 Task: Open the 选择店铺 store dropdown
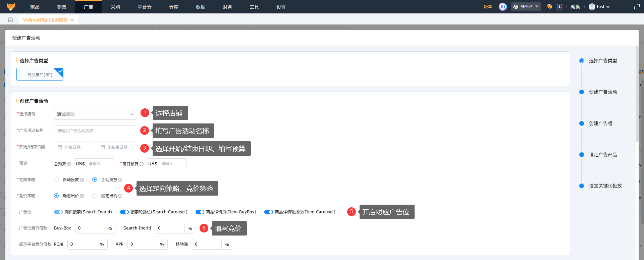(x=96, y=114)
